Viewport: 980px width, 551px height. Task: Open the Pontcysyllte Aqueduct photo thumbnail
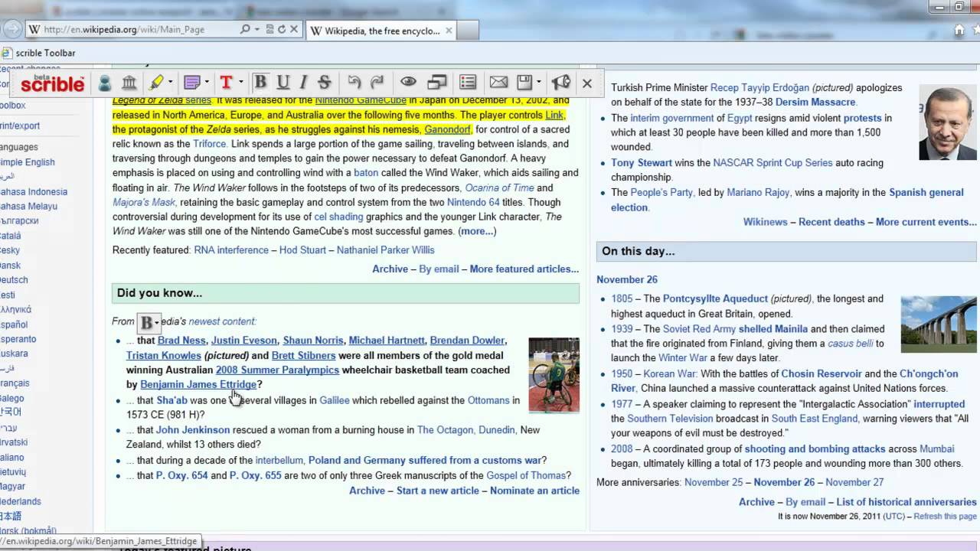939,324
